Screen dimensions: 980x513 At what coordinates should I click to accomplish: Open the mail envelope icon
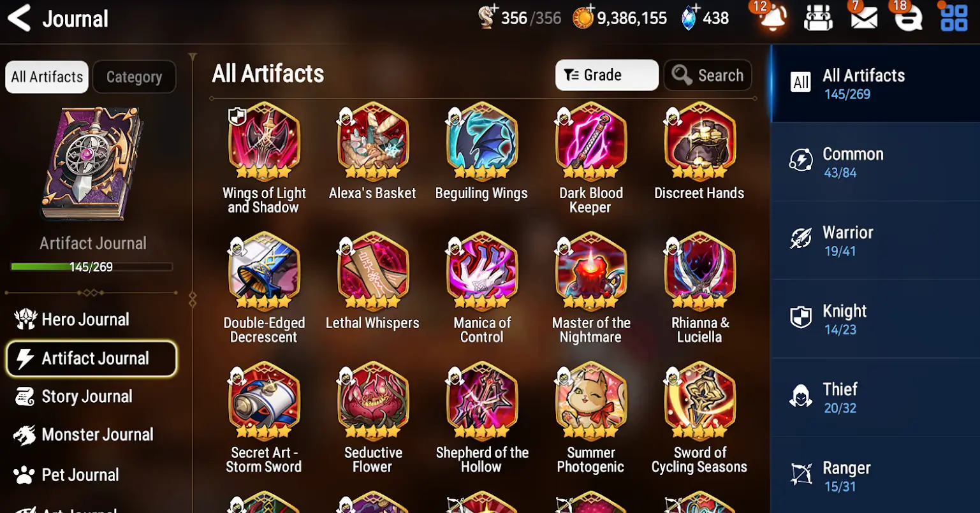point(863,18)
